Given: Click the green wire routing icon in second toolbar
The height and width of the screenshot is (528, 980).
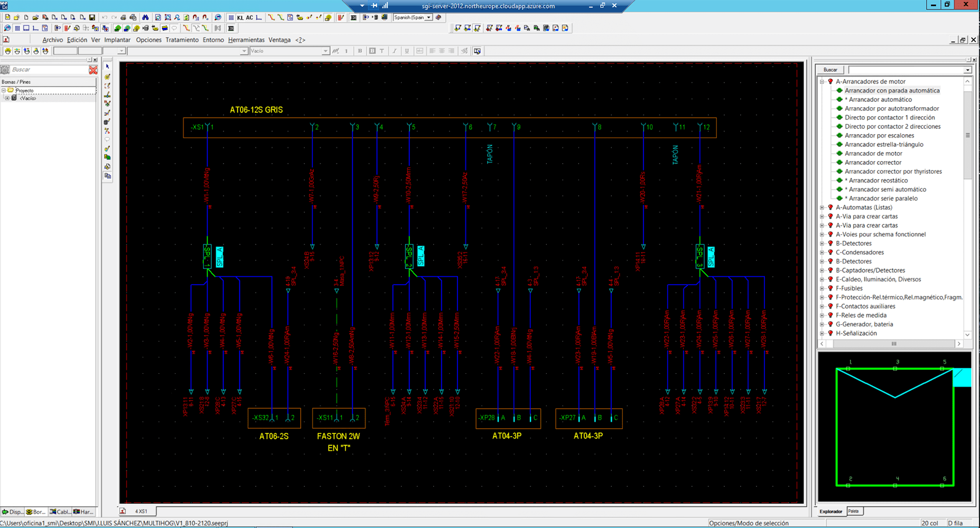Looking at the screenshot, I should point(205,28).
